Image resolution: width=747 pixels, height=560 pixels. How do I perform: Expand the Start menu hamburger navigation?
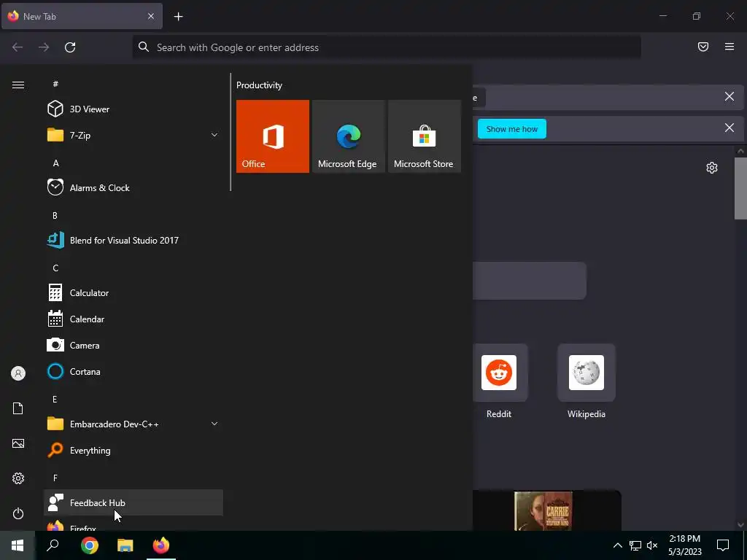click(x=18, y=85)
